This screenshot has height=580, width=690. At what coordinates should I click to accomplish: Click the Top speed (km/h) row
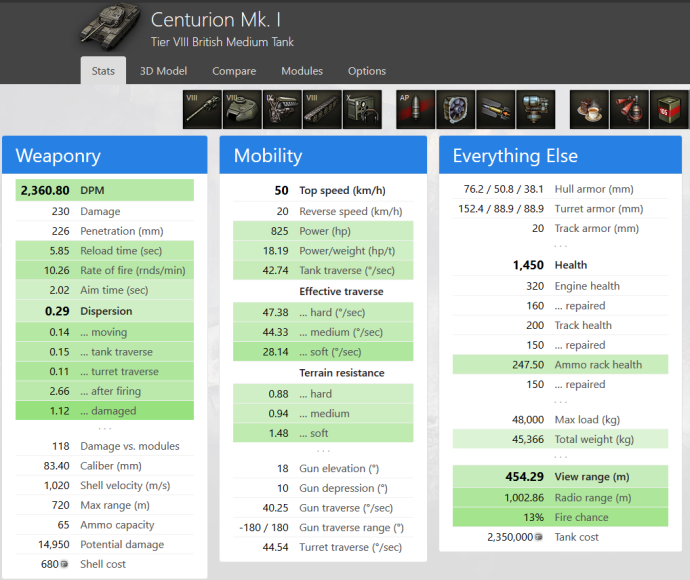(323, 191)
